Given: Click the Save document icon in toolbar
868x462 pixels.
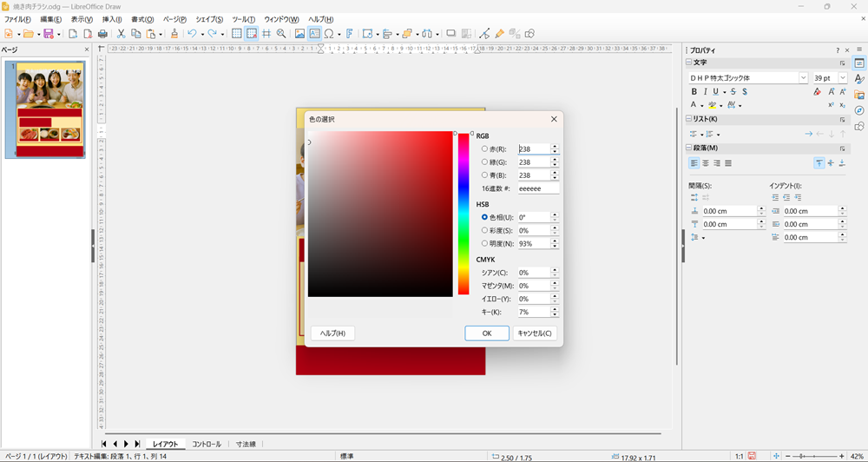Looking at the screenshot, I should (48, 33).
